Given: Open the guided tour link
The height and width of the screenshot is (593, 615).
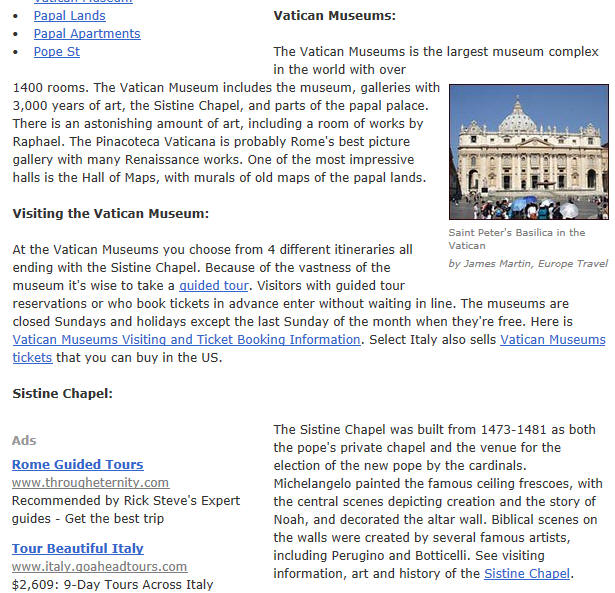Looking at the screenshot, I should (214, 286).
